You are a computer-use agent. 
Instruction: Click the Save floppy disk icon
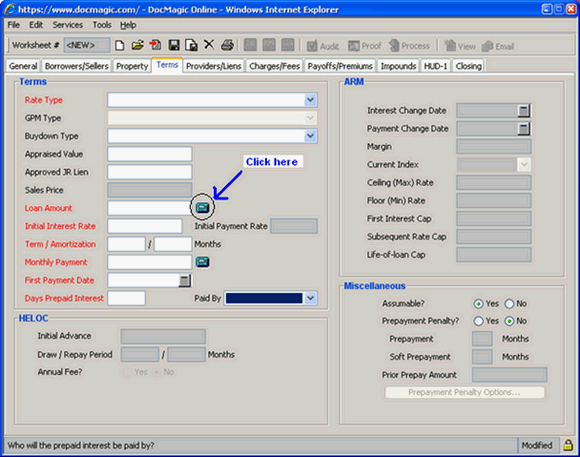point(173,45)
